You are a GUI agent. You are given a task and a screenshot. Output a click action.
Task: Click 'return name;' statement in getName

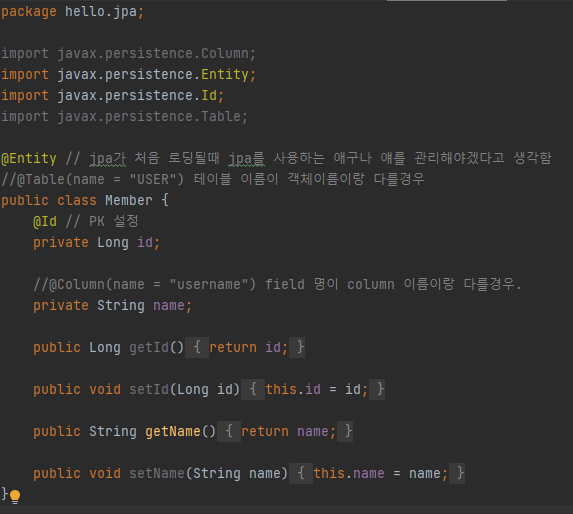[289, 431]
